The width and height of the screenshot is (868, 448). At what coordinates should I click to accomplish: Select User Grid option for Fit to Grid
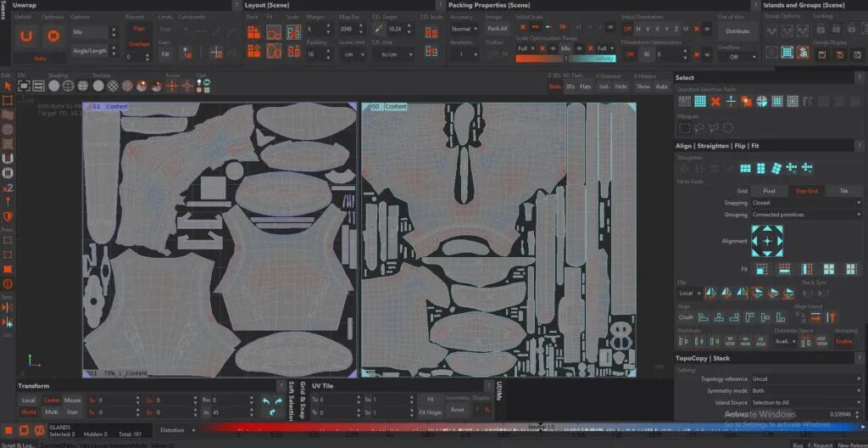point(807,191)
